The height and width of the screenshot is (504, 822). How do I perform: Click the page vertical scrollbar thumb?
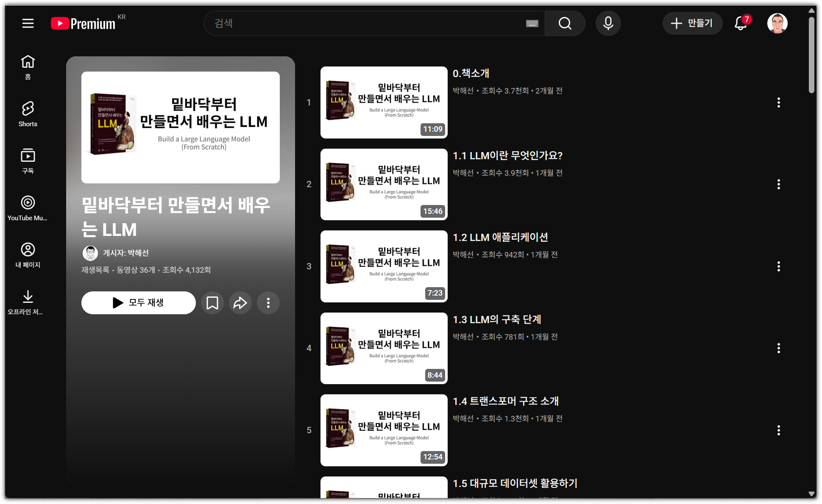click(x=811, y=55)
